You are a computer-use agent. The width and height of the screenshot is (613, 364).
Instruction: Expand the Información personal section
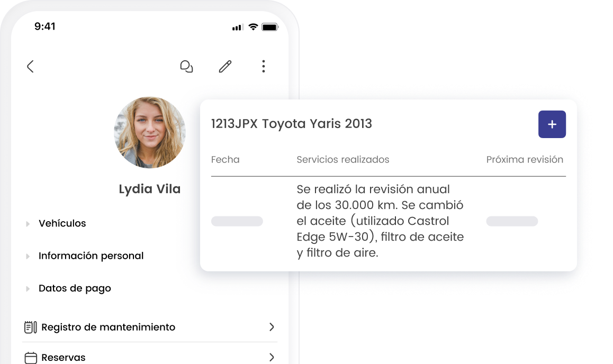(85, 256)
